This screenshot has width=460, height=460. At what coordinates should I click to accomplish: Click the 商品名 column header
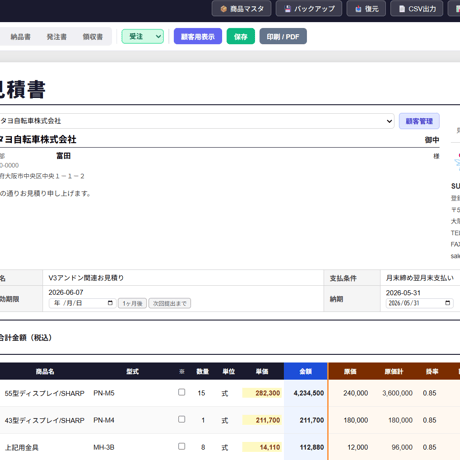tap(45, 371)
